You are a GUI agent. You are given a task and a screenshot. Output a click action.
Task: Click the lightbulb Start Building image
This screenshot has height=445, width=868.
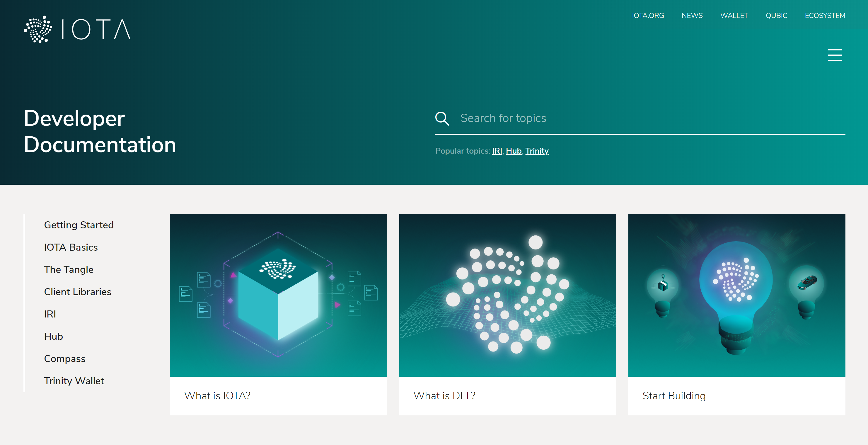[736, 295]
